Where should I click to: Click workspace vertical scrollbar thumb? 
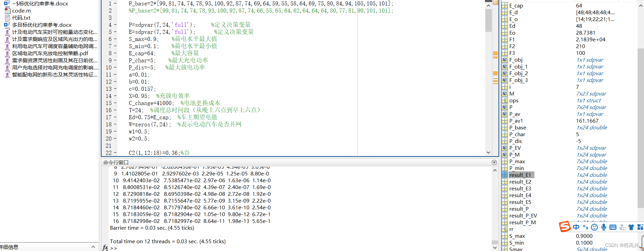641,129
